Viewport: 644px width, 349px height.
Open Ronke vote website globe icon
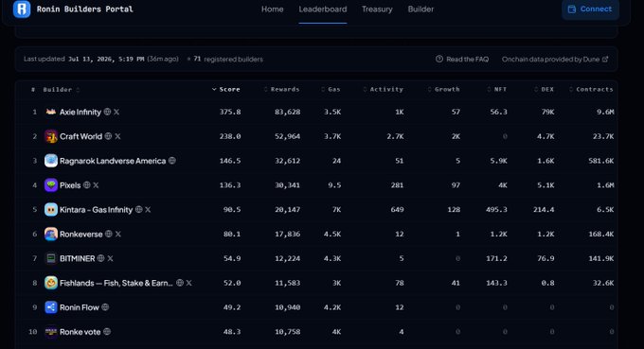107,331
